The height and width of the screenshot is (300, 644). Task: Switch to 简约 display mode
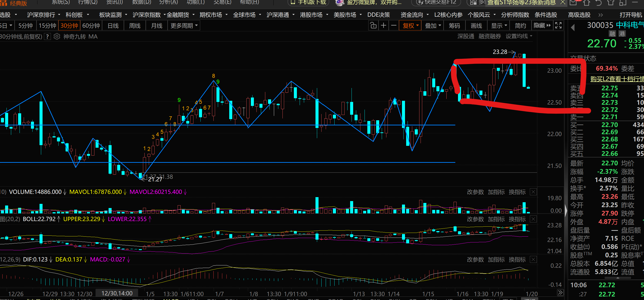(521, 26)
